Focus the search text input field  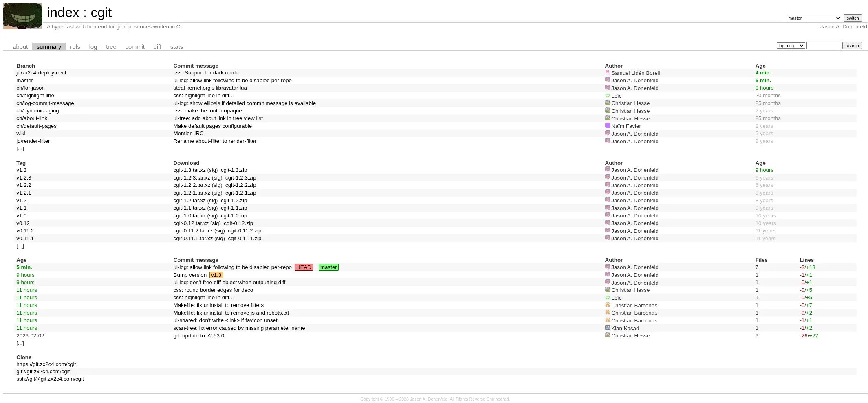point(823,46)
